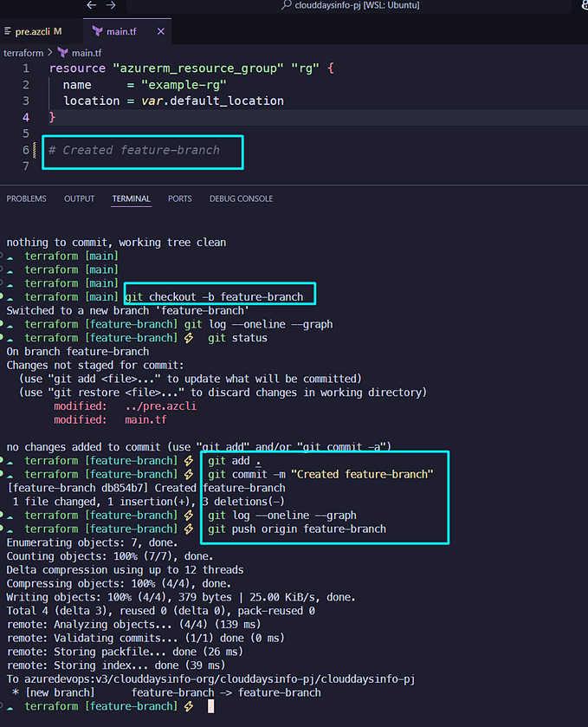Go back using the left arrow
This screenshot has width=588, height=727.
pyautogui.click(x=92, y=5)
